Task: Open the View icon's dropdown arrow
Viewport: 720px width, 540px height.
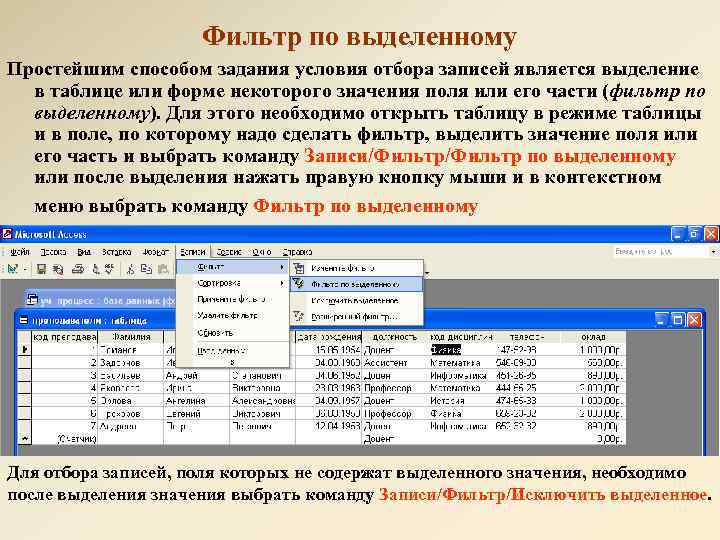Action: coord(25,270)
